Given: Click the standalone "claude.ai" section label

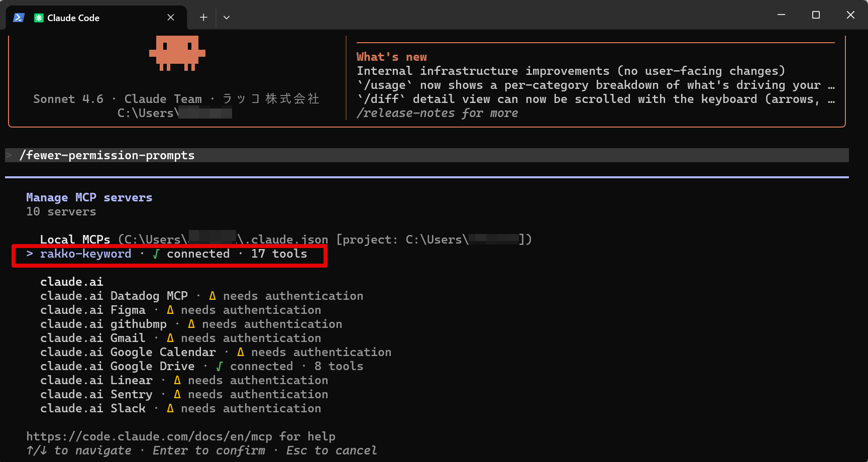Looking at the screenshot, I should (71, 282).
